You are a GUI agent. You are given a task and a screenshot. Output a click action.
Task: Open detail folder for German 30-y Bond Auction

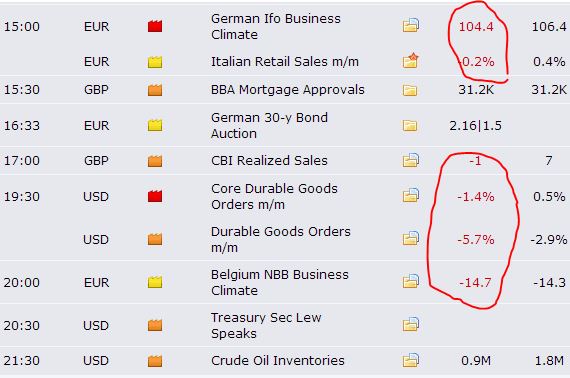410,125
